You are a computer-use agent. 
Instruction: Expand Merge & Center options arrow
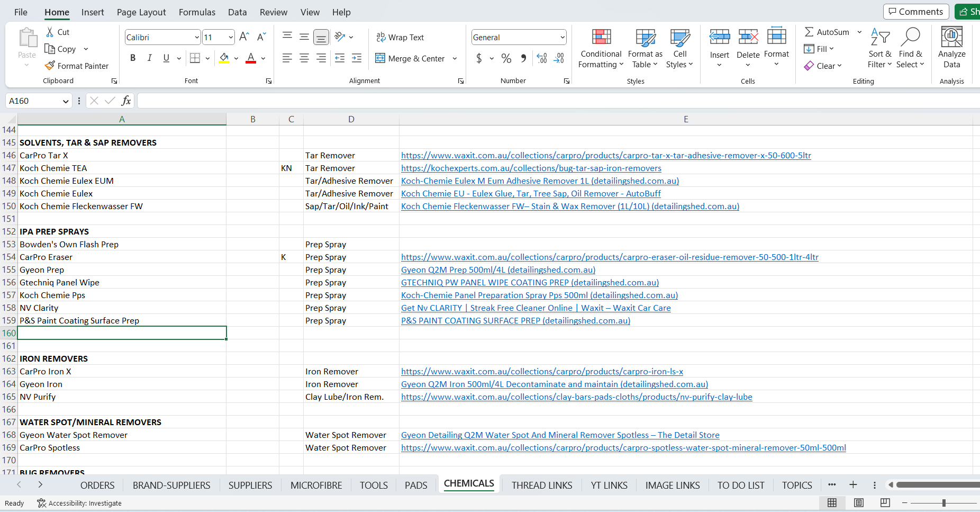[x=455, y=58]
